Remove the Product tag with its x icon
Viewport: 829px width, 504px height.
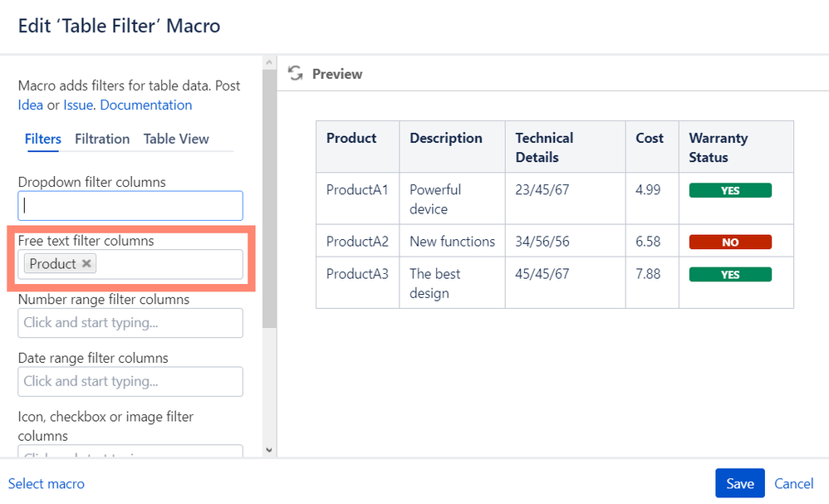(x=86, y=264)
